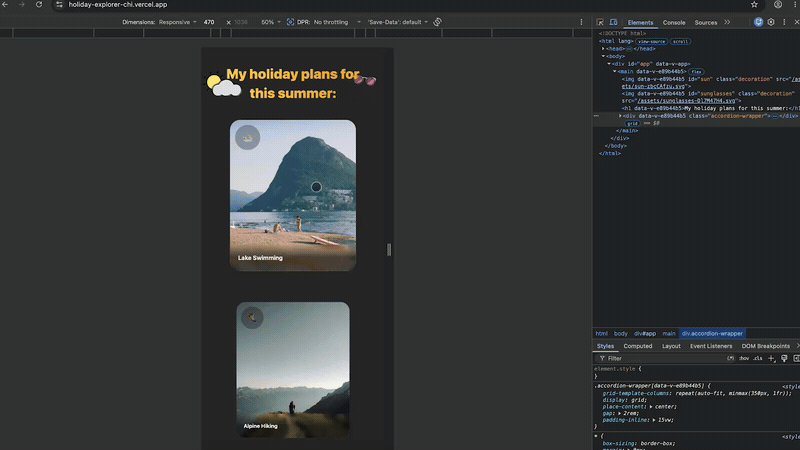This screenshot has height=450, width=800.
Task: Click the viewport resize handle beside the page
Action: [x=389, y=249]
